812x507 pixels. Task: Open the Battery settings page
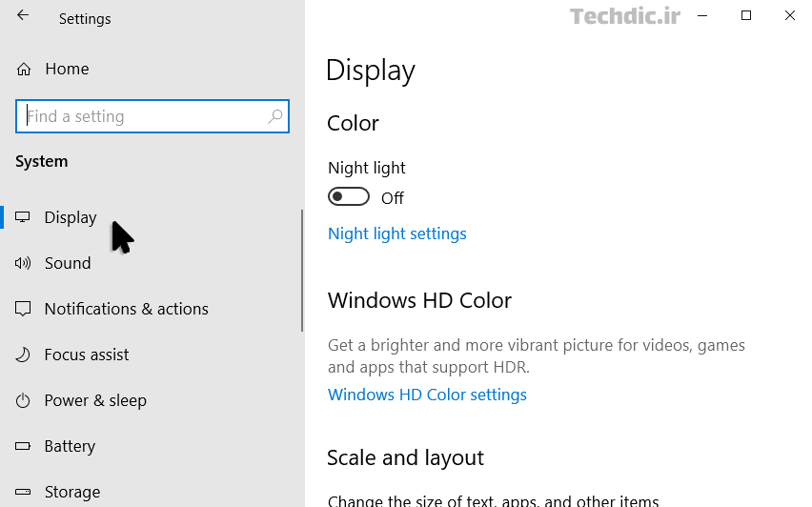[x=70, y=446]
